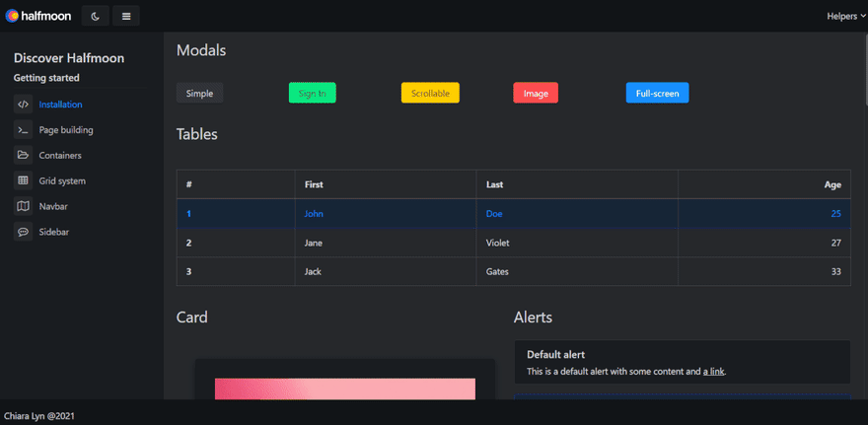Open the Helpers dropdown menu
This screenshot has height=425, width=868.
[x=846, y=16]
